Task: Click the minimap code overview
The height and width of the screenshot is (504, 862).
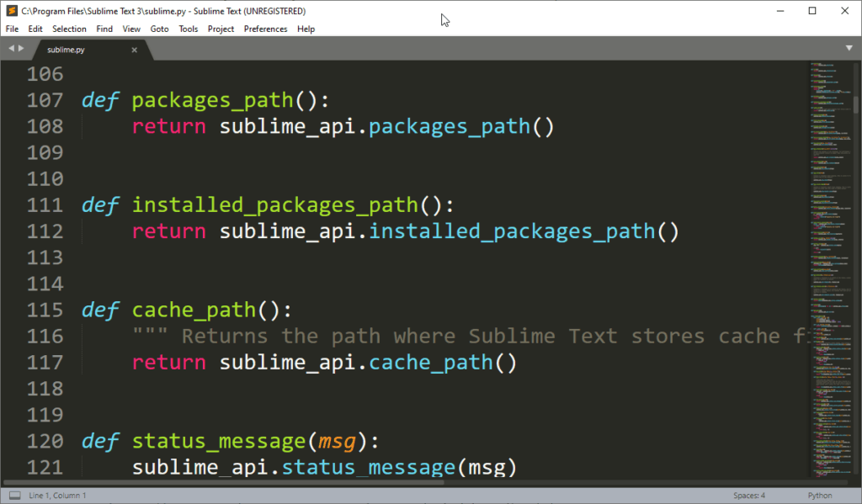Action: pos(830,269)
